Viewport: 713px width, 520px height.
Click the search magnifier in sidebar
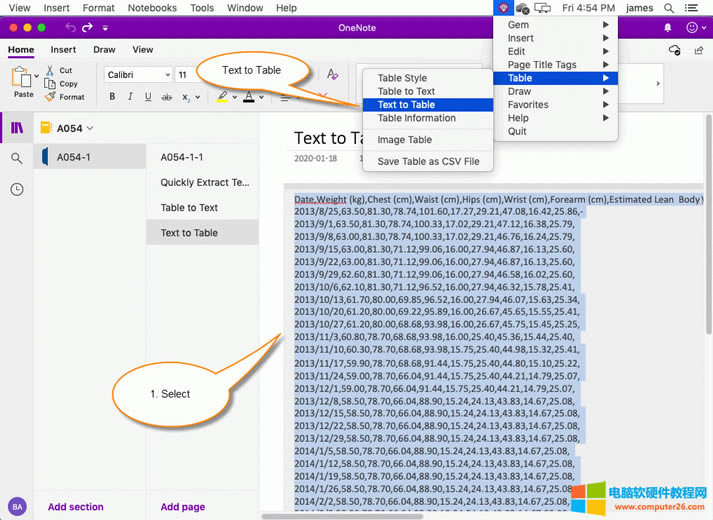tap(16, 158)
